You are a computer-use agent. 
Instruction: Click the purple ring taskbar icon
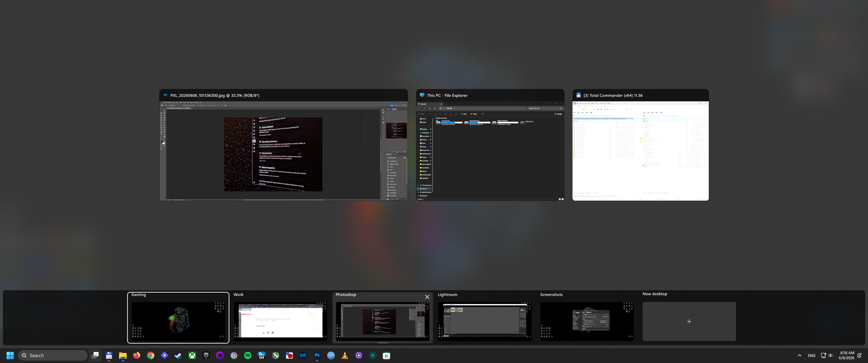coord(220,355)
